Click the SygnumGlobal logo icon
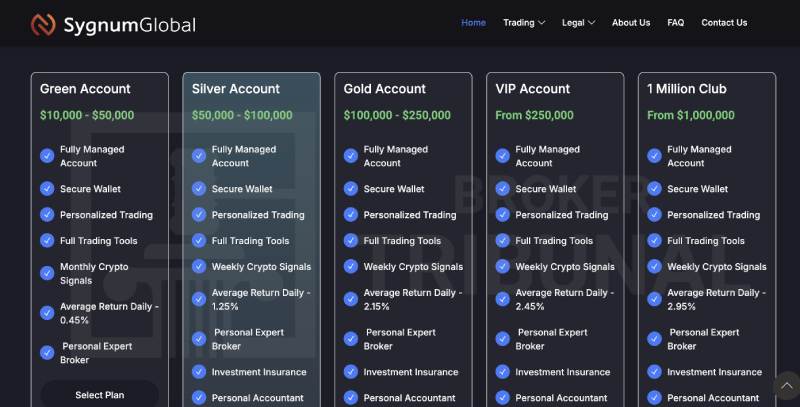Image resolution: width=800 pixels, height=407 pixels. pos(43,24)
